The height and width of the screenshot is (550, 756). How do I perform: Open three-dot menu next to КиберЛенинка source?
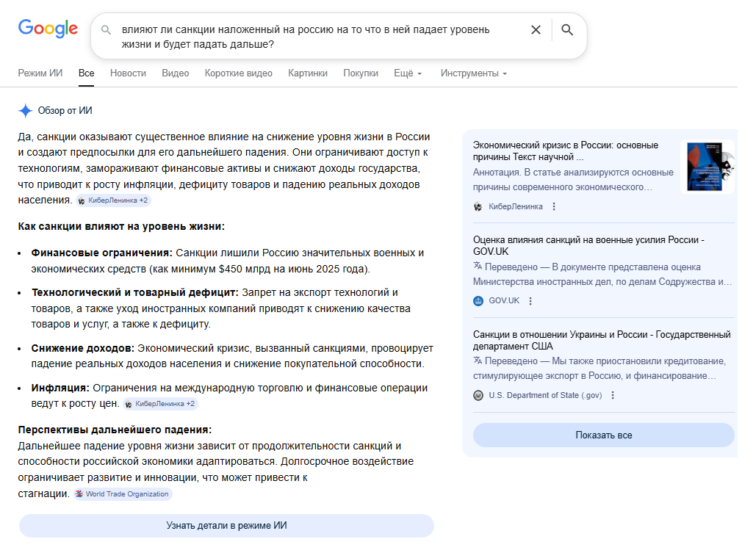point(554,206)
